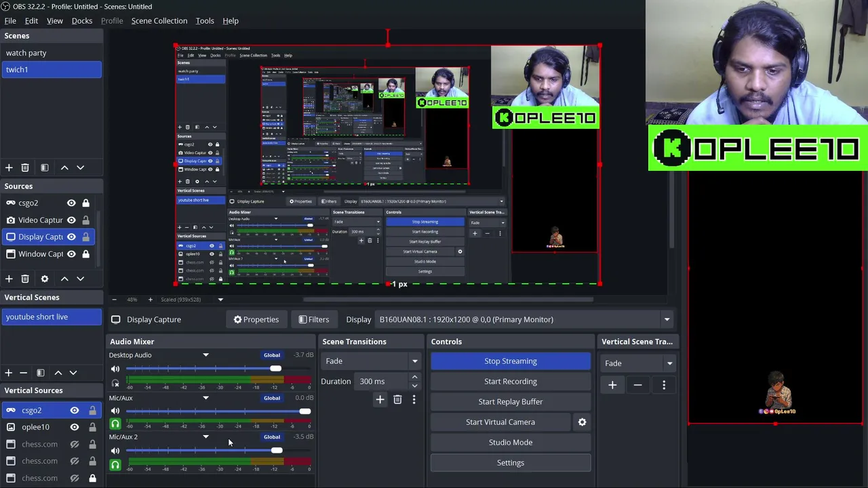Image resolution: width=868 pixels, height=488 pixels.
Task: Open the File menu
Action: coord(10,20)
